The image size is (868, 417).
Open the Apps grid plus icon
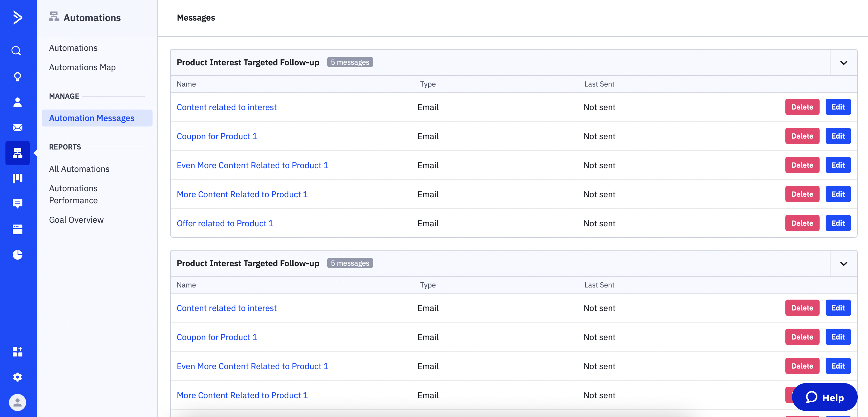17,351
